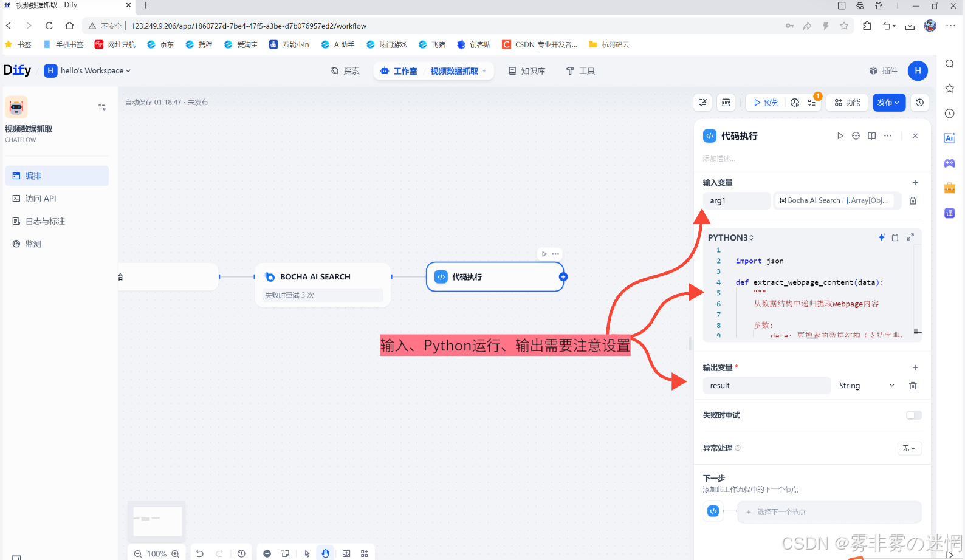The width and height of the screenshot is (965, 560).
Task: Locate the code node on canvas
Action: pyautogui.click(x=856, y=136)
